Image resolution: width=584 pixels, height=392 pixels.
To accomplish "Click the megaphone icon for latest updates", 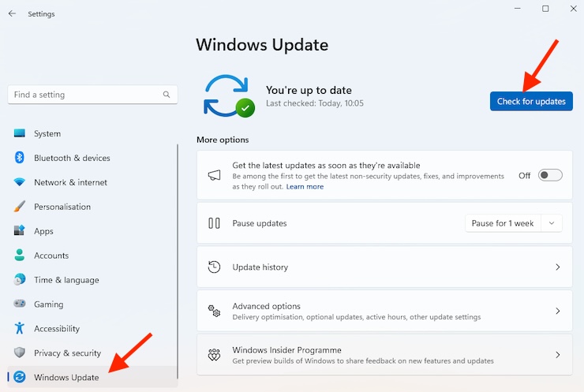I will [x=214, y=175].
